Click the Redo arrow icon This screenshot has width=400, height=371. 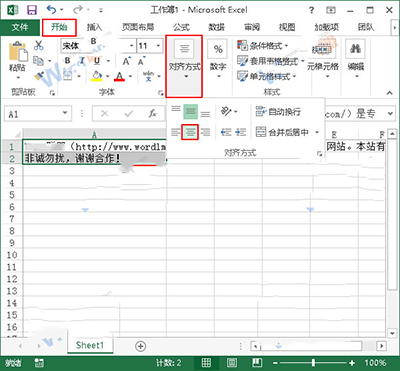pos(78,10)
